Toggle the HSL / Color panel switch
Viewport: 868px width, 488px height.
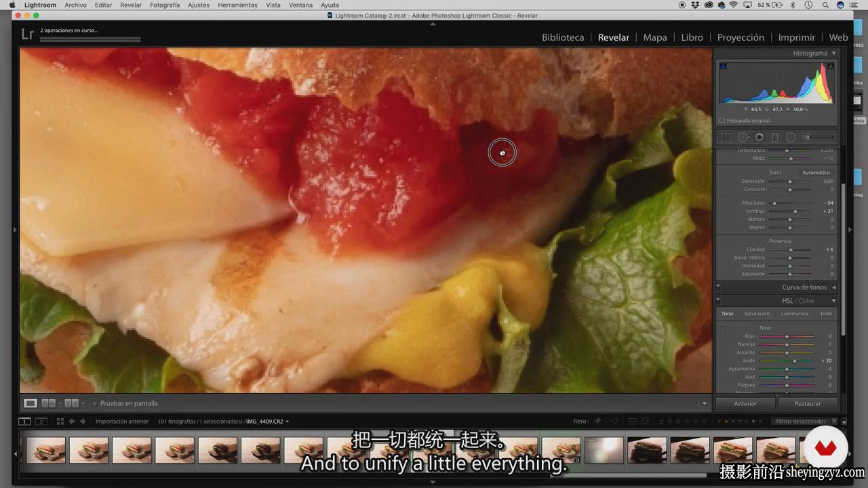pos(718,301)
